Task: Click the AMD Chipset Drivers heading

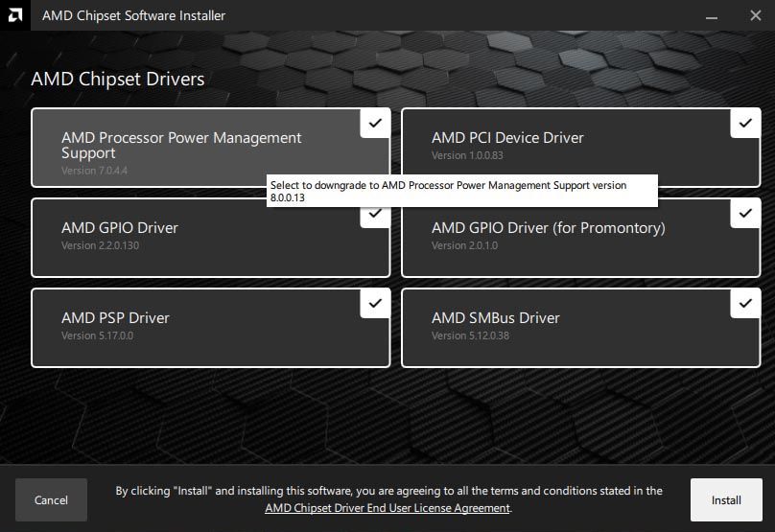Action: 118,79
